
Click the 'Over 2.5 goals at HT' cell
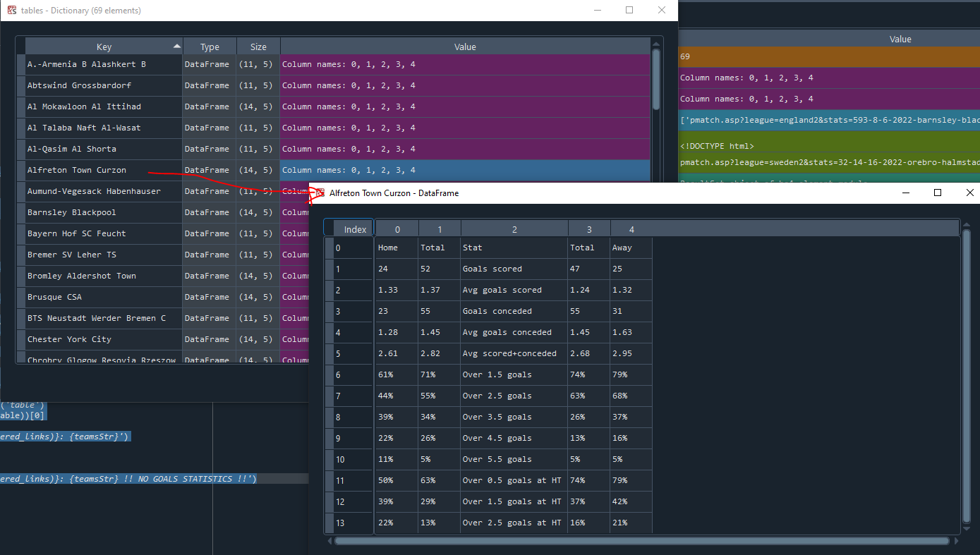514,523
